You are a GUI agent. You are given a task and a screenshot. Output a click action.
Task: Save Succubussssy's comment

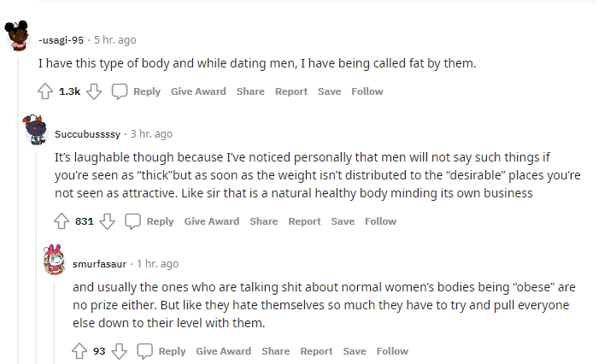click(343, 221)
